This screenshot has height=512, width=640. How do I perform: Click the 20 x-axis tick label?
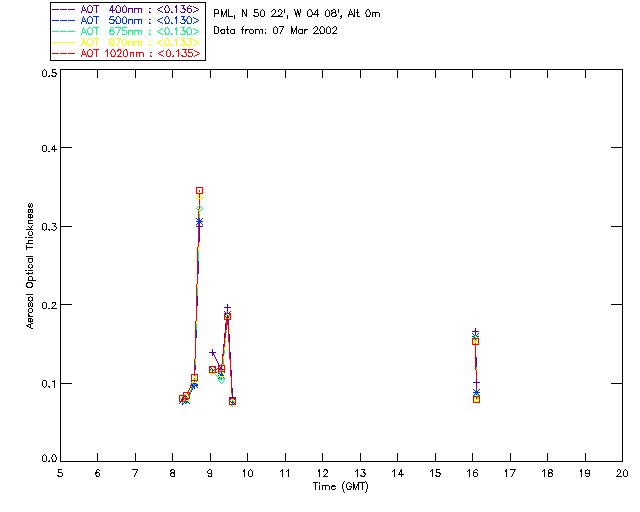coord(622,474)
